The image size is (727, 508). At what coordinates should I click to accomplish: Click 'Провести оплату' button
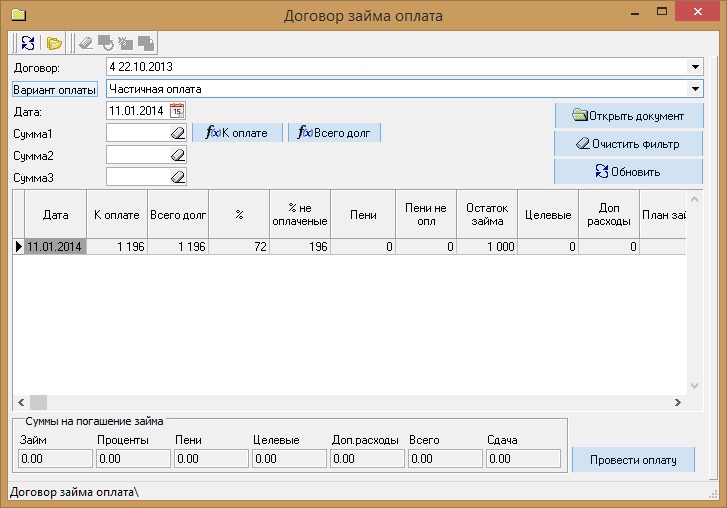tap(633, 459)
